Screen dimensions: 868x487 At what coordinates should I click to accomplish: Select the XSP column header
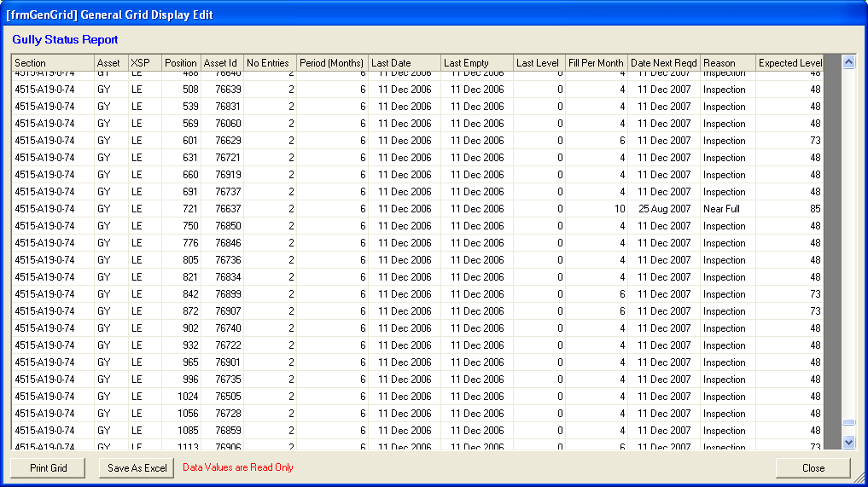coord(144,63)
